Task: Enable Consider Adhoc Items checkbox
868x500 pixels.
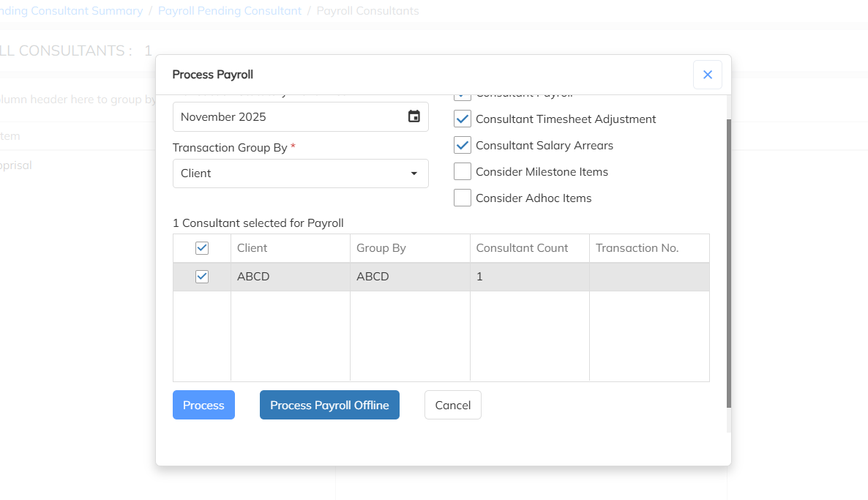Action: (463, 198)
